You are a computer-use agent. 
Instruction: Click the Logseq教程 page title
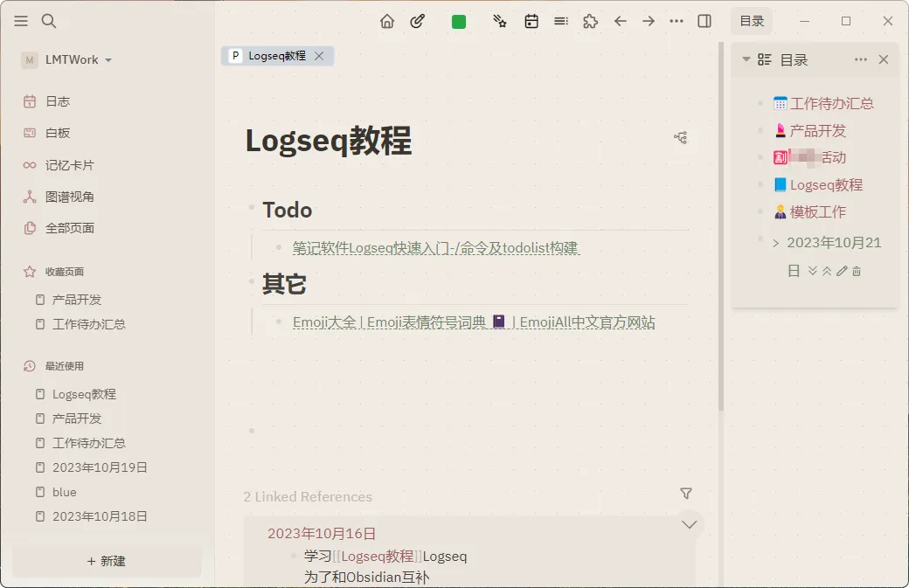329,141
